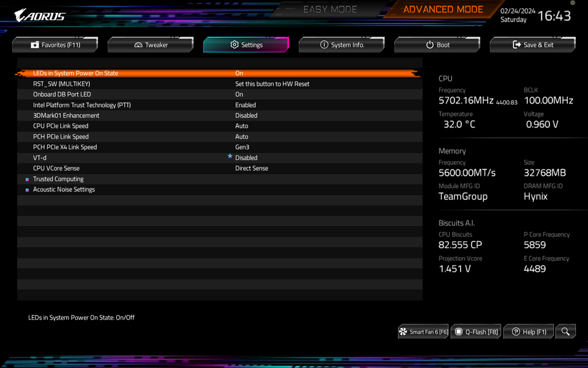Open CPU PCIe Link Speed Auto options
This screenshot has width=588, height=368.
(x=242, y=126)
